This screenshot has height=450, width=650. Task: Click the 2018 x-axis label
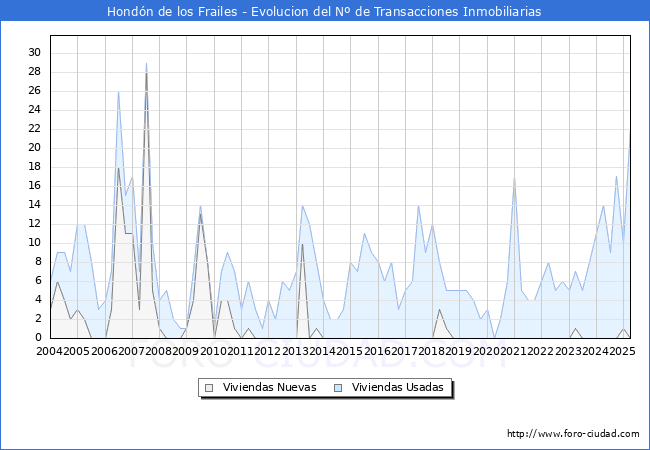point(432,351)
